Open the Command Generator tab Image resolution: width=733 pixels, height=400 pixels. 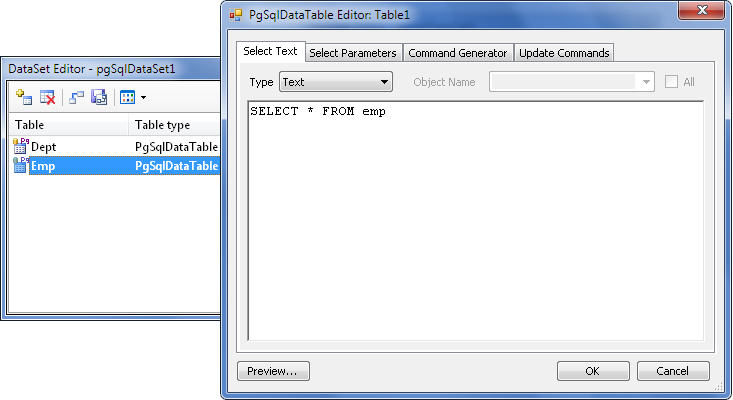[x=458, y=52]
